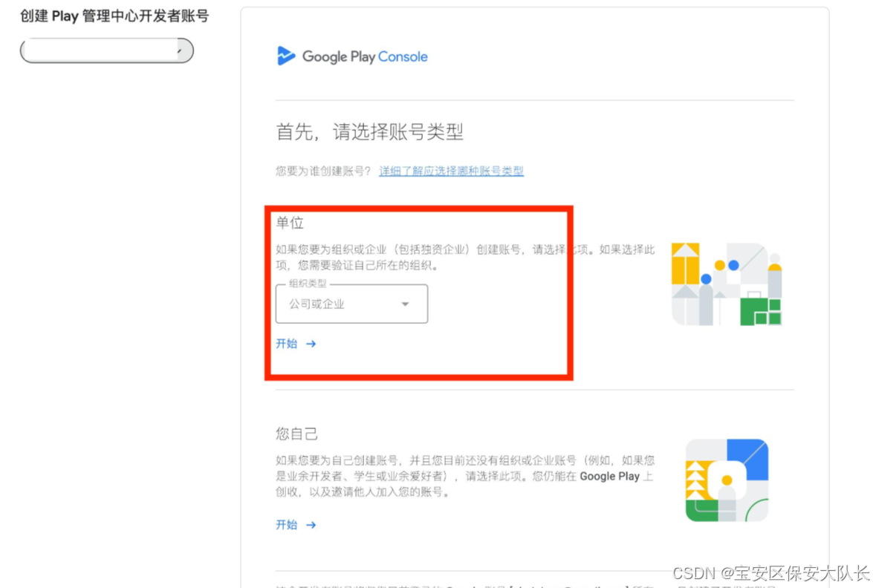Viewport: 873px width, 588px height.
Task: Expand the 组织类型 dropdown showing 公司或企业
Action: tap(352, 304)
